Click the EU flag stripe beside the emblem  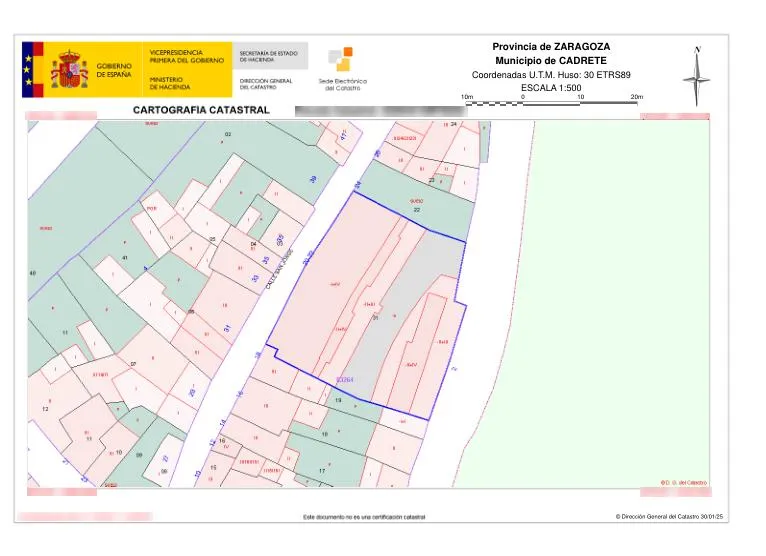coord(28,69)
